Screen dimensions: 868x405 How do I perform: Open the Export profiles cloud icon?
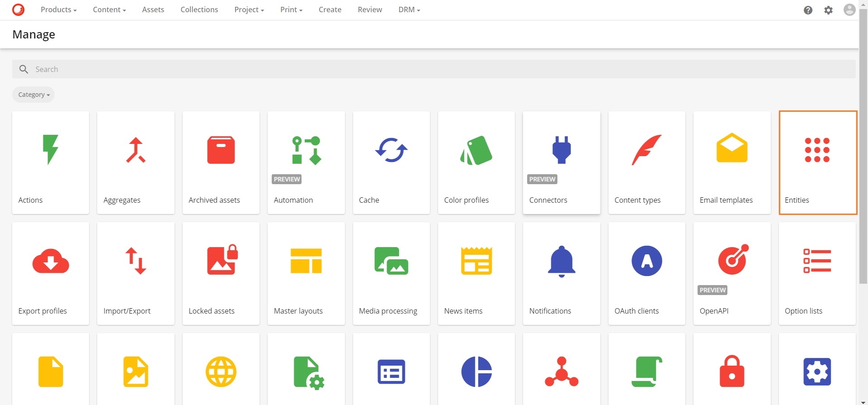coord(51,261)
